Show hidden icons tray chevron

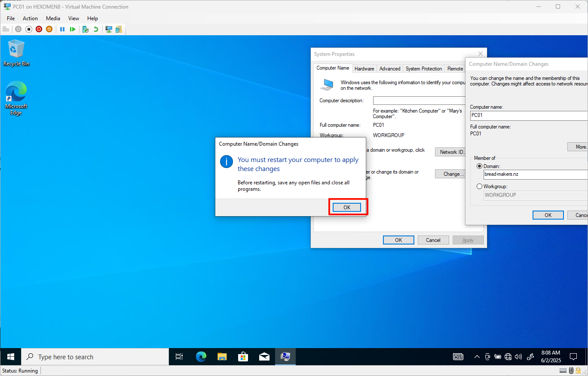pos(477,357)
